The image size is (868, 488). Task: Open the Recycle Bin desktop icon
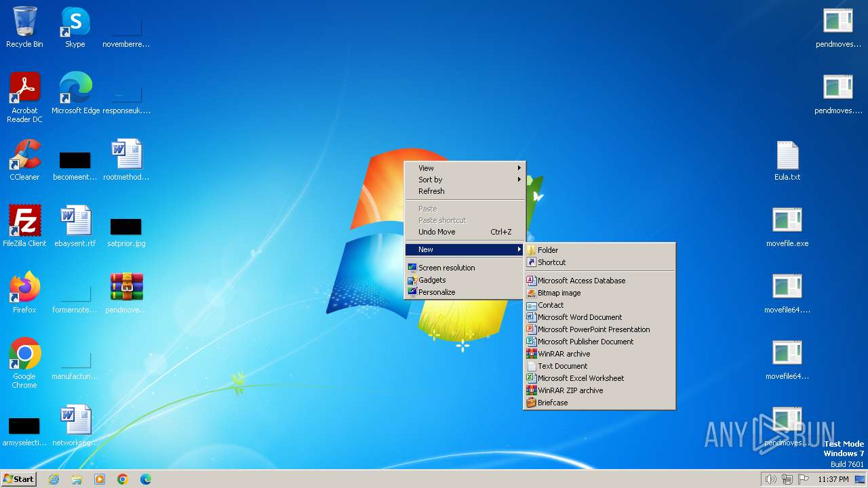click(24, 27)
